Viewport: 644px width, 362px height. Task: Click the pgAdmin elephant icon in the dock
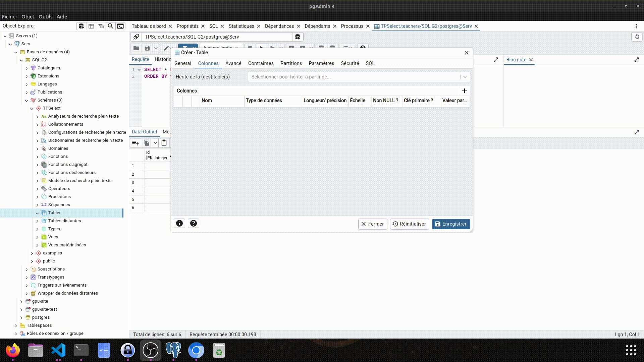173,350
